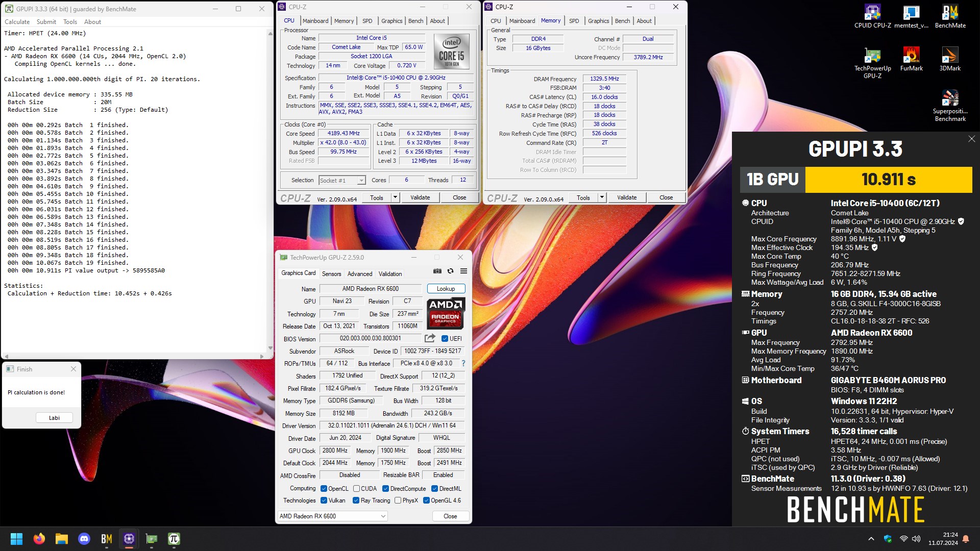Open BenchMate desktop shortcut icon
This screenshot has width=980, height=551.
click(x=950, y=16)
